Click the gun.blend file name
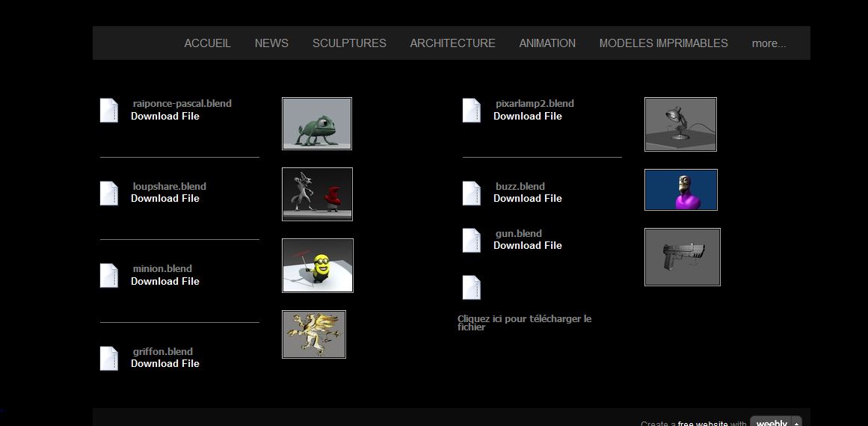 coord(519,233)
